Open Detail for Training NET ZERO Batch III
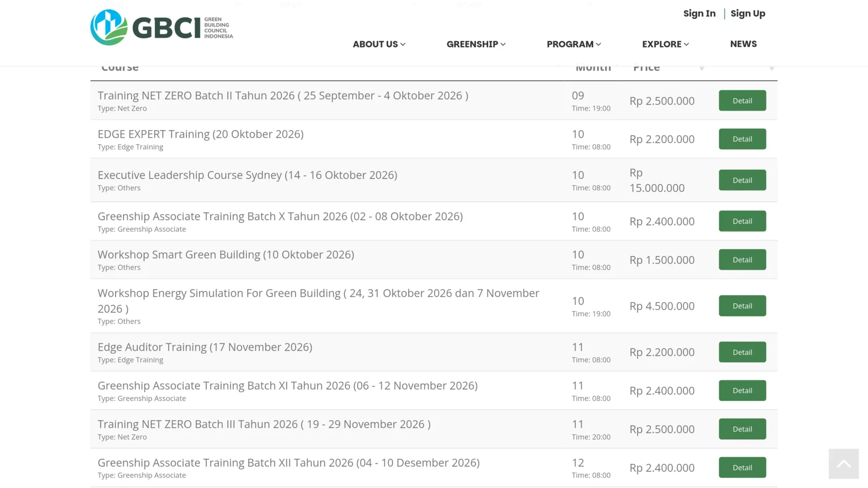 pos(742,429)
